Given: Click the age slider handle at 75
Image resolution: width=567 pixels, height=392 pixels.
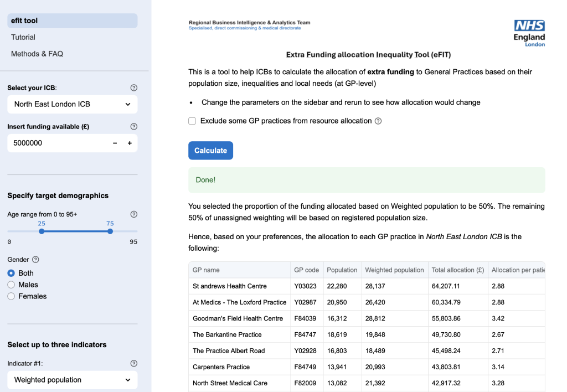Looking at the screenshot, I should pos(110,231).
